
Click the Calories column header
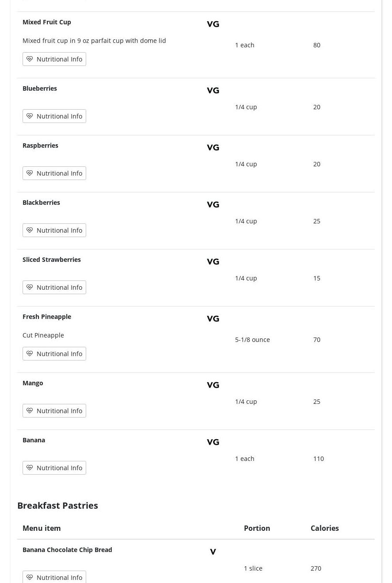pos(324,528)
